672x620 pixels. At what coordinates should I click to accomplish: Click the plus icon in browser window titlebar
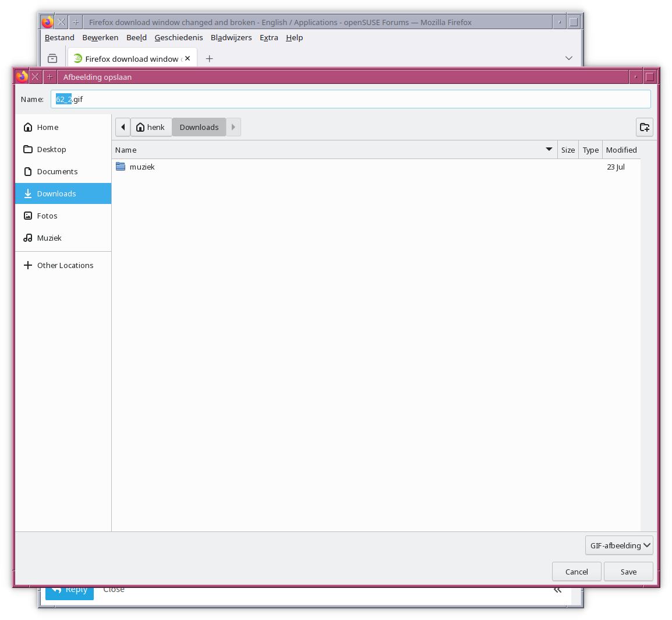[76, 22]
